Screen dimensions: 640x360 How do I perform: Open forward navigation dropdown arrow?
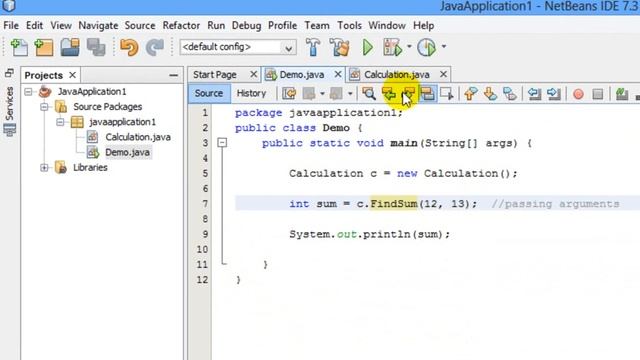coord(350,94)
